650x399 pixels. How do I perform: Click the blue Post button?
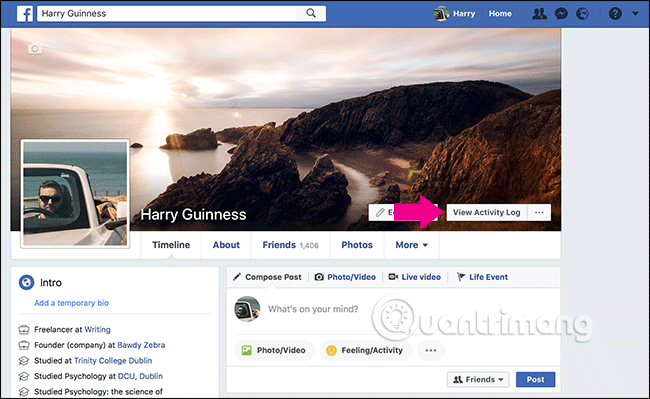pos(535,380)
